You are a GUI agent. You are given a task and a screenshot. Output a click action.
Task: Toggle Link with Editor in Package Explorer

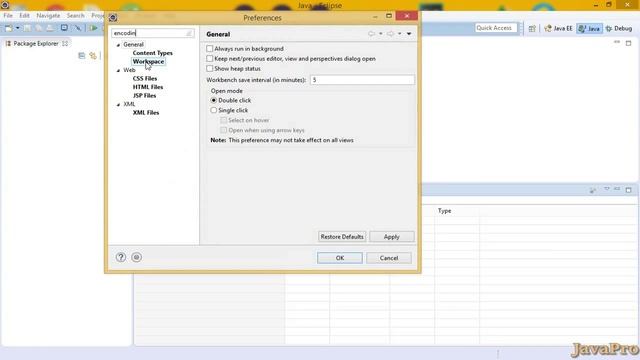[93, 56]
